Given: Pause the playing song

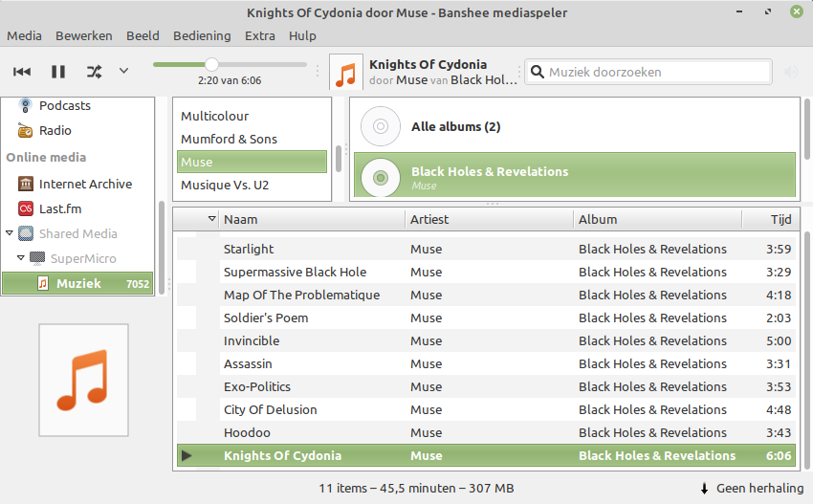Looking at the screenshot, I should click(x=58, y=72).
